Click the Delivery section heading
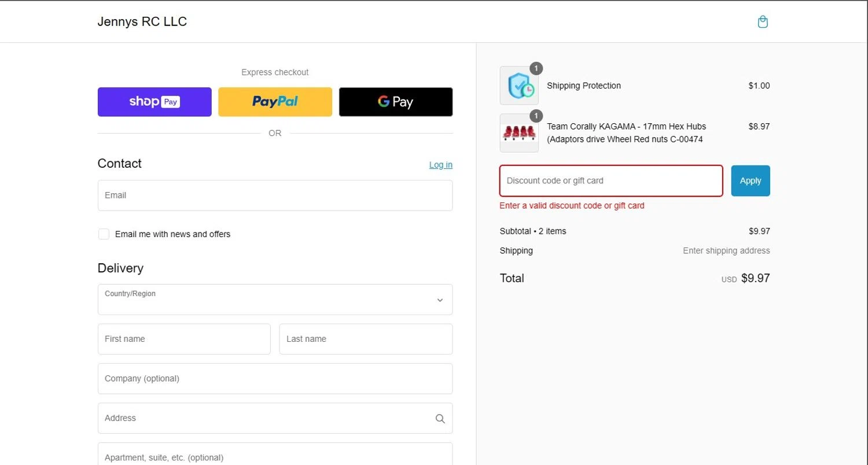Viewport: 868px width, 465px height. pos(120,268)
